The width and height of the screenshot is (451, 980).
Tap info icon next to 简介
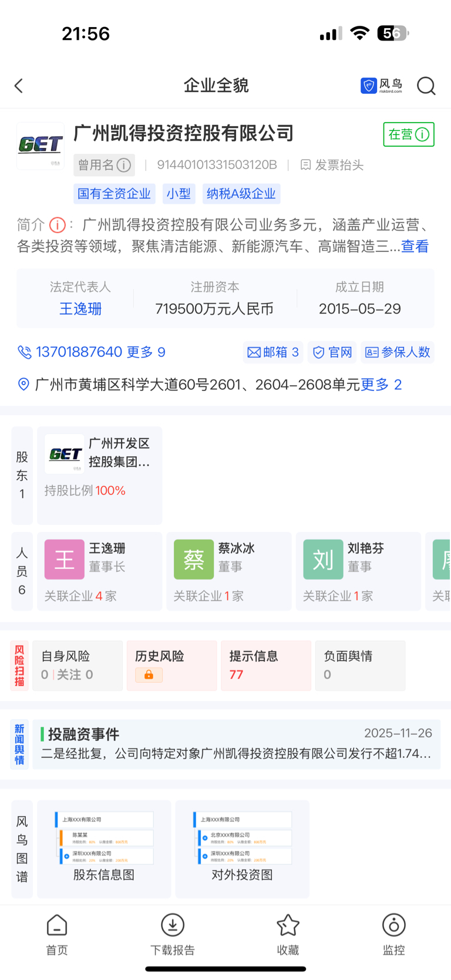[x=57, y=225]
